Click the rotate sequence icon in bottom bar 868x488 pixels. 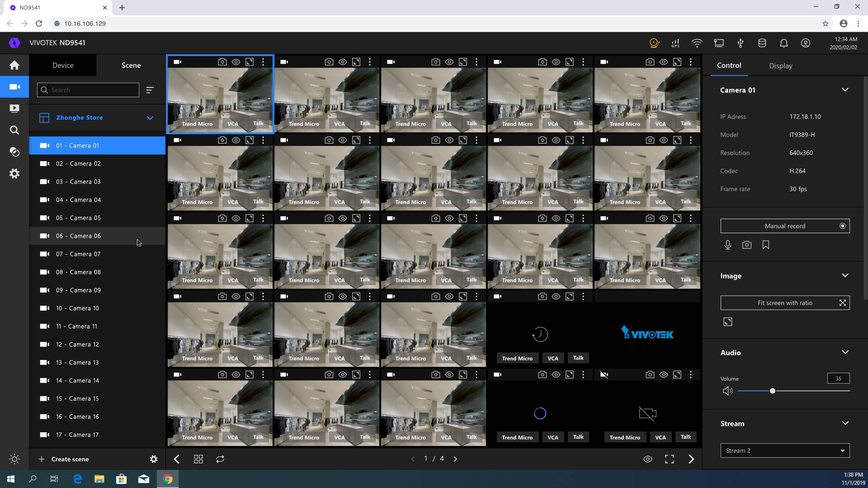[x=220, y=459]
